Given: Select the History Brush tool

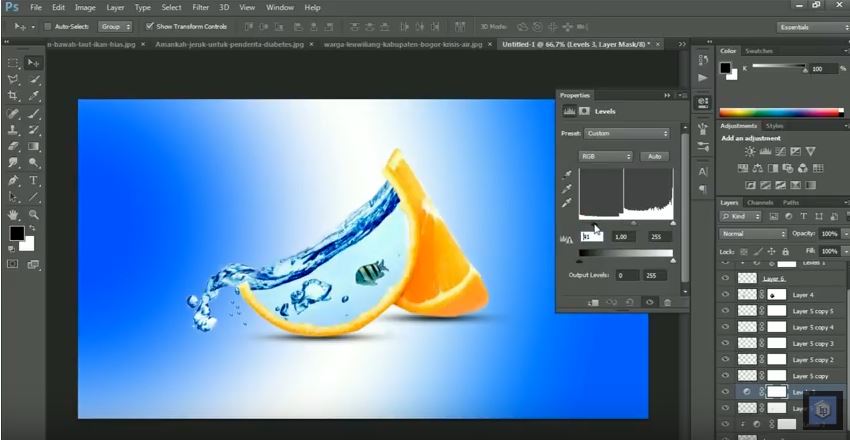Looking at the screenshot, I should pyautogui.click(x=33, y=130).
